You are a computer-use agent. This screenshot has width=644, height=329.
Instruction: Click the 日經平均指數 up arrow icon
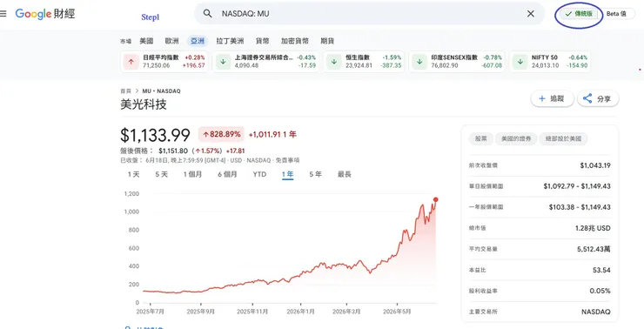[131, 62]
